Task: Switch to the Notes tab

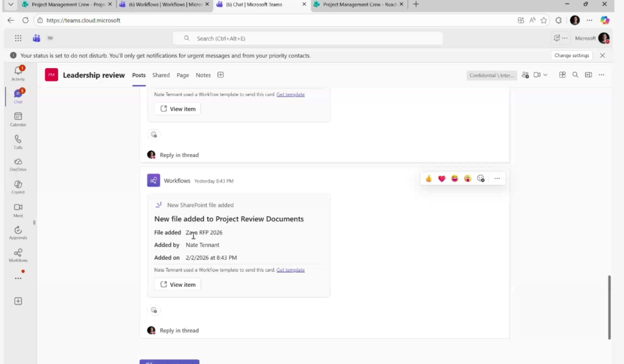Action: pyautogui.click(x=203, y=75)
